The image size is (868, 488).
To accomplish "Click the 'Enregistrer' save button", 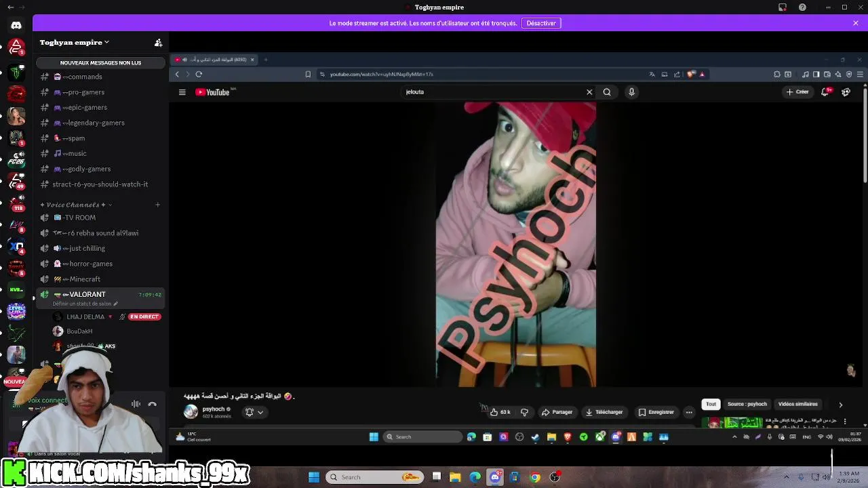I will click(x=656, y=412).
